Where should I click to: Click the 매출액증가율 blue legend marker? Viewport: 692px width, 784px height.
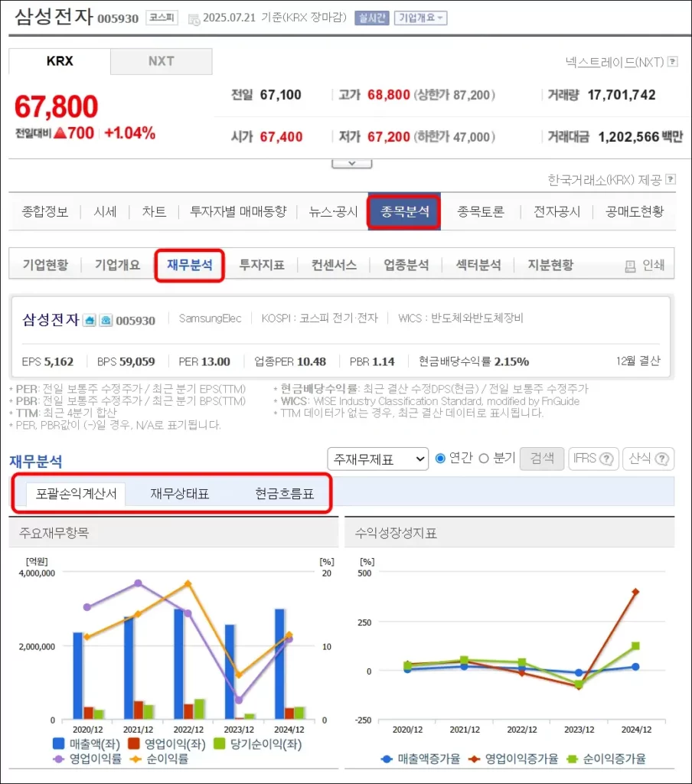[387, 759]
